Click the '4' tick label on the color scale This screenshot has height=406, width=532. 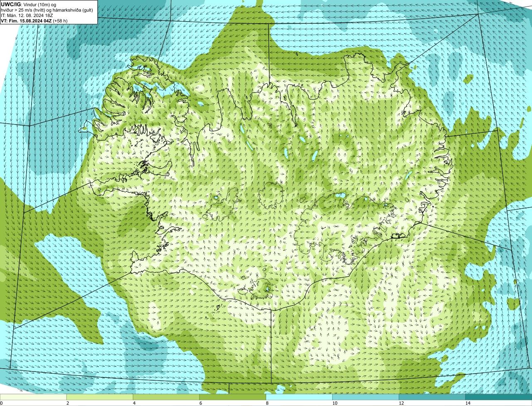tap(134, 403)
